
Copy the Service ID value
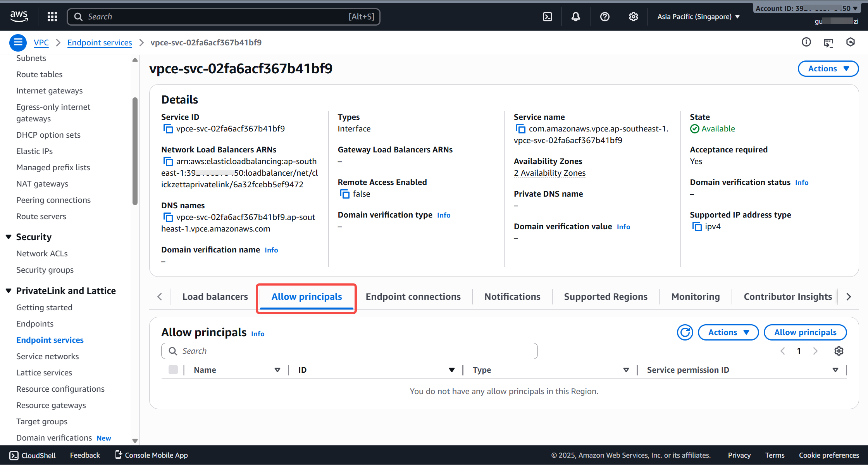coord(168,129)
